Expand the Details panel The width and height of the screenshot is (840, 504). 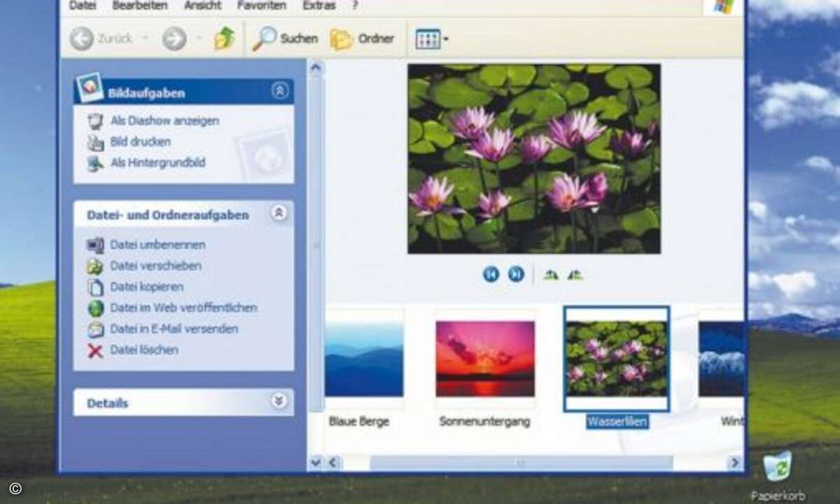click(279, 400)
